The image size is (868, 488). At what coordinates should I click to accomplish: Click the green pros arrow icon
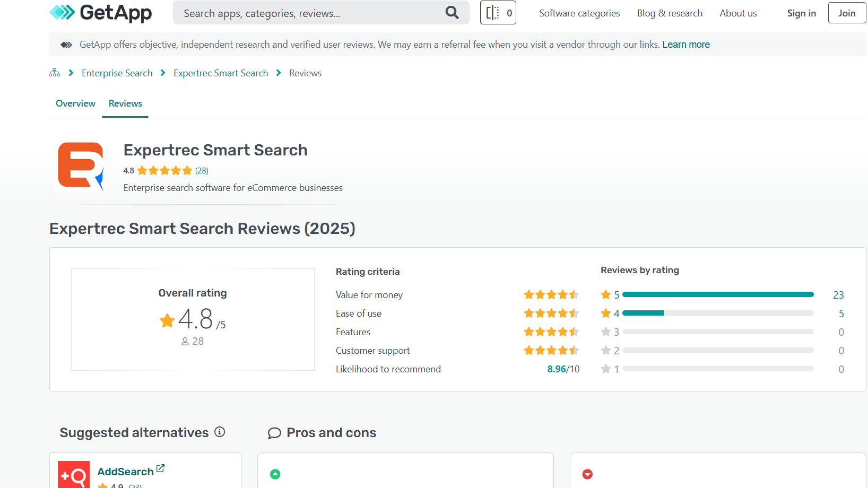(x=275, y=474)
